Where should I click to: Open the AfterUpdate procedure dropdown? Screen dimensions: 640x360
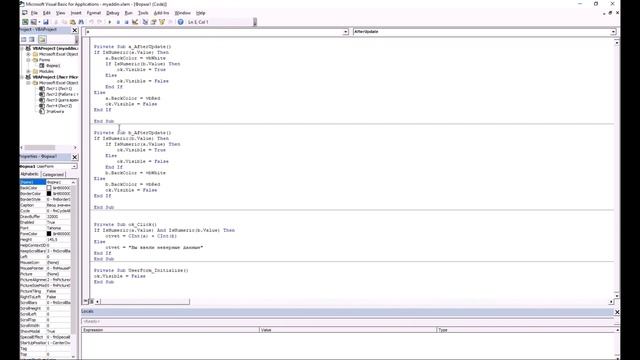tap(613, 32)
